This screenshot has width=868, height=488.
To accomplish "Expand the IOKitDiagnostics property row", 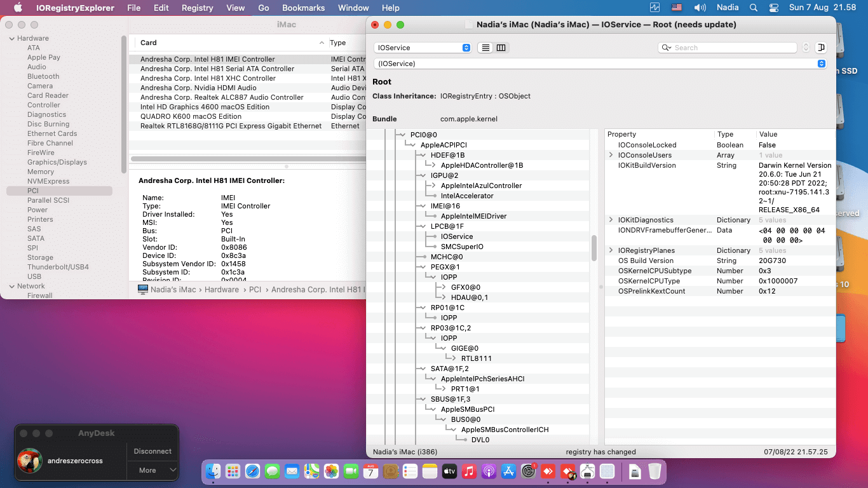I will click(x=611, y=220).
